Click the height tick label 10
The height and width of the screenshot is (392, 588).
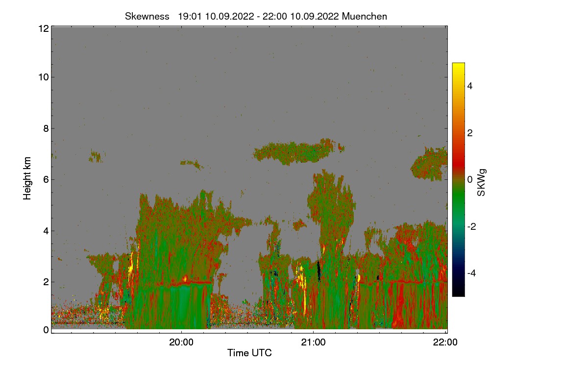tap(43, 77)
